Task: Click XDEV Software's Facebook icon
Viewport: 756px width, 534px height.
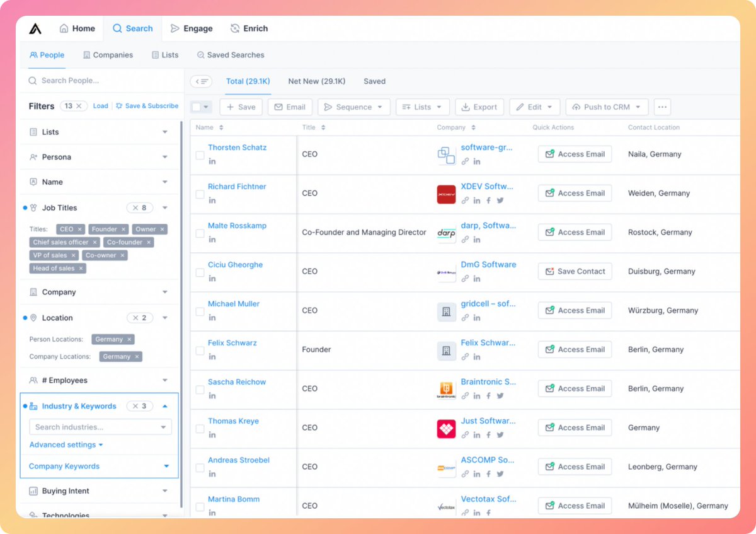Action: pyautogui.click(x=488, y=200)
